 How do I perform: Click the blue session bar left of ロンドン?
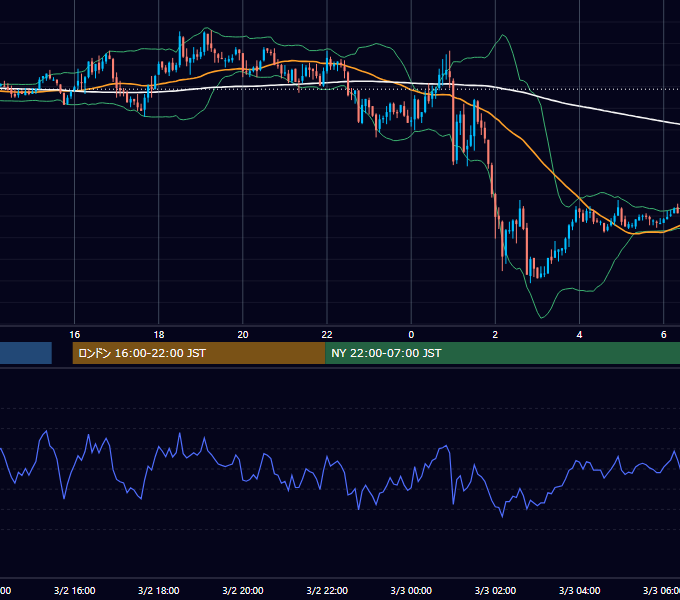point(26,353)
